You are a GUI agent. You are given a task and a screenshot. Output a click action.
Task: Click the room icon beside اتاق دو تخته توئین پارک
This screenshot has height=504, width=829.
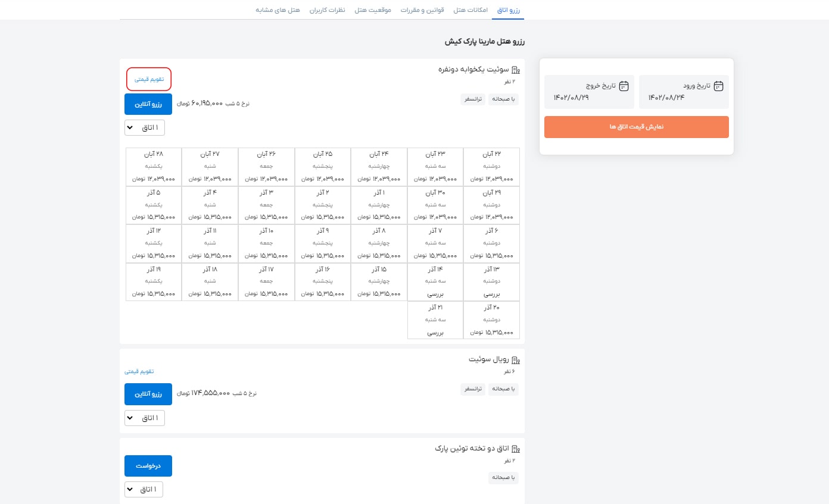[515, 448]
